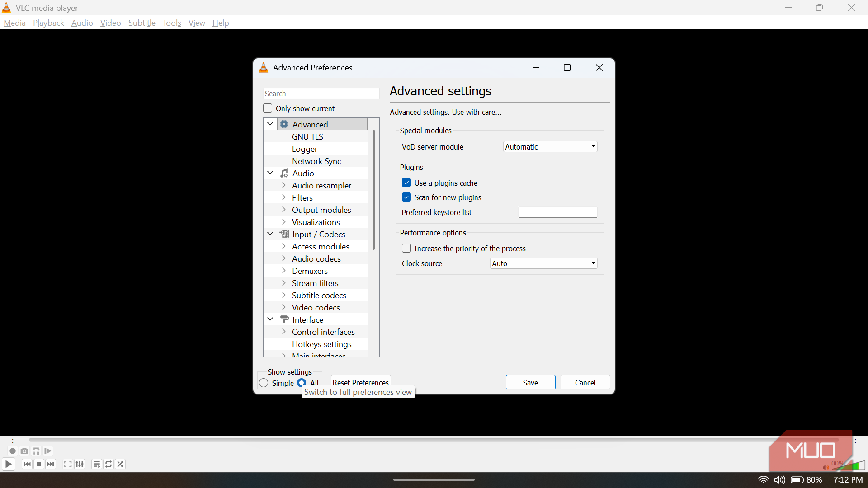Start playback with the Play button
The width and height of the screenshot is (868, 488).
point(8,464)
